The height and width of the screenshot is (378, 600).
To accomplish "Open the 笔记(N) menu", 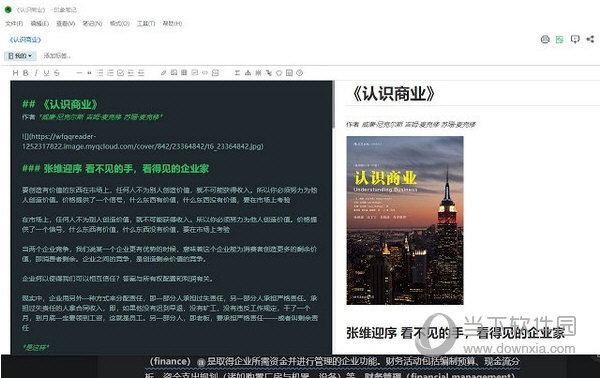I will [93, 23].
